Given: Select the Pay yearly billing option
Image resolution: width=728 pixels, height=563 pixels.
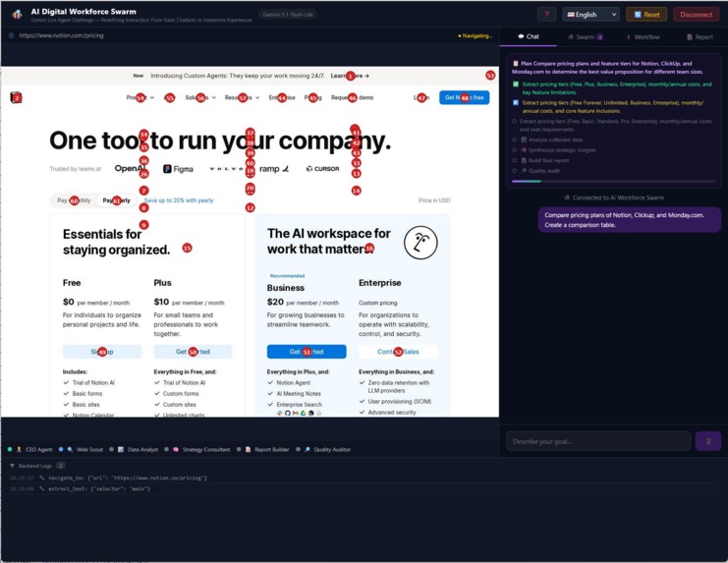Looking at the screenshot, I should (x=117, y=200).
